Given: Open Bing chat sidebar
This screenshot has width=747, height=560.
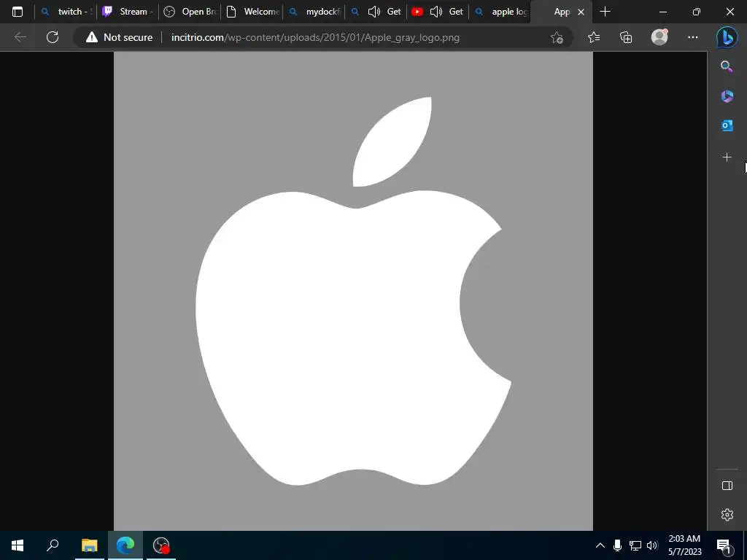Looking at the screenshot, I should point(727,37).
